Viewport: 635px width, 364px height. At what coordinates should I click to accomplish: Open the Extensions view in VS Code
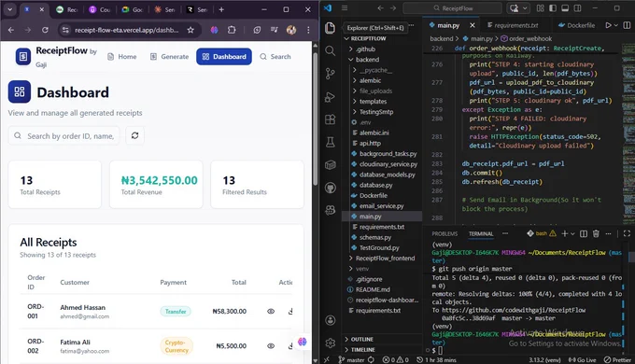330,119
